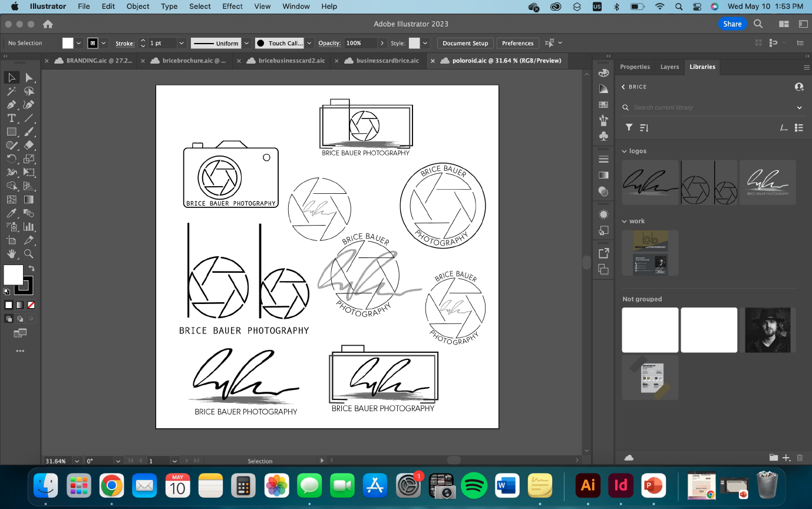Image resolution: width=812 pixels, height=509 pixels.
Task: Invite people to BRICE library
Action: pos(799,87)
